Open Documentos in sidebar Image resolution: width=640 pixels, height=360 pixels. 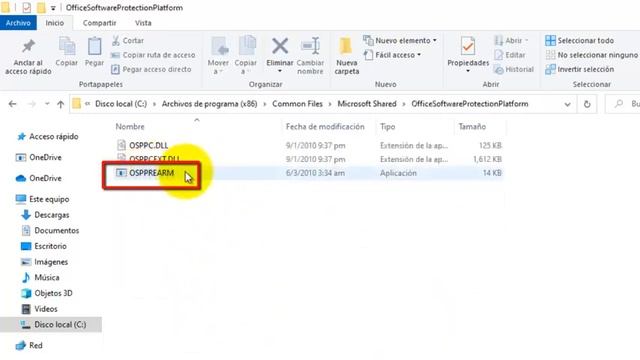pos(50,231)
